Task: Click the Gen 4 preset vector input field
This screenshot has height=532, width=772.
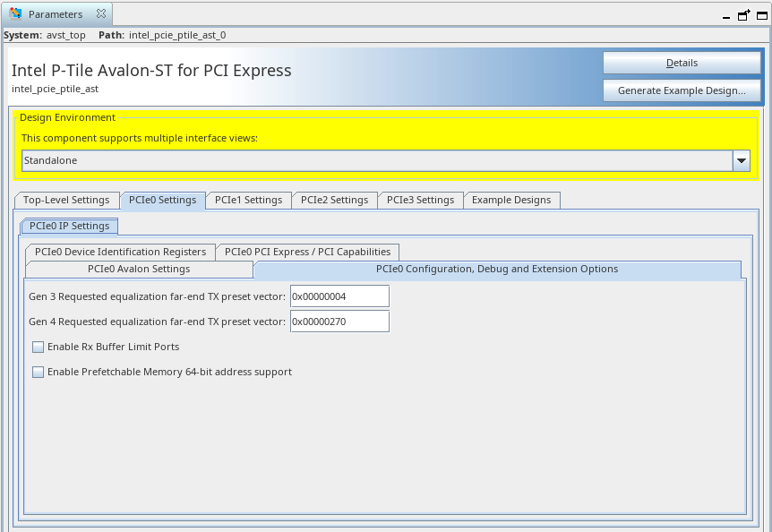Action: coord(339,322)
